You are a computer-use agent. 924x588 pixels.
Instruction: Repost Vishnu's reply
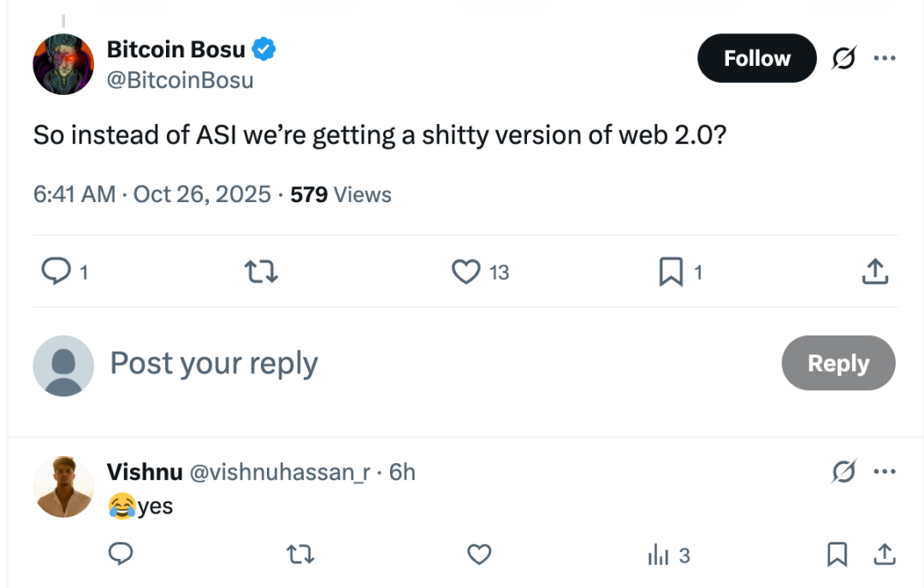(299, 555)
